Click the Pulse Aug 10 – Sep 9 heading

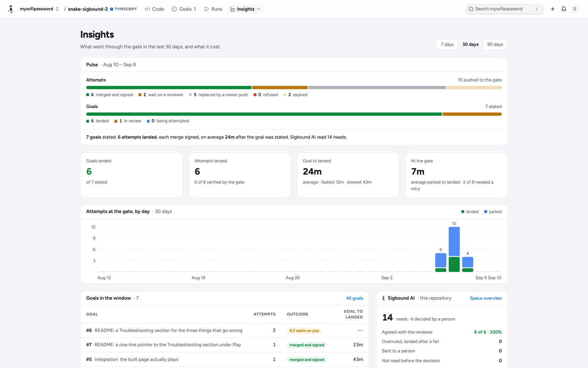pos(111,65)
